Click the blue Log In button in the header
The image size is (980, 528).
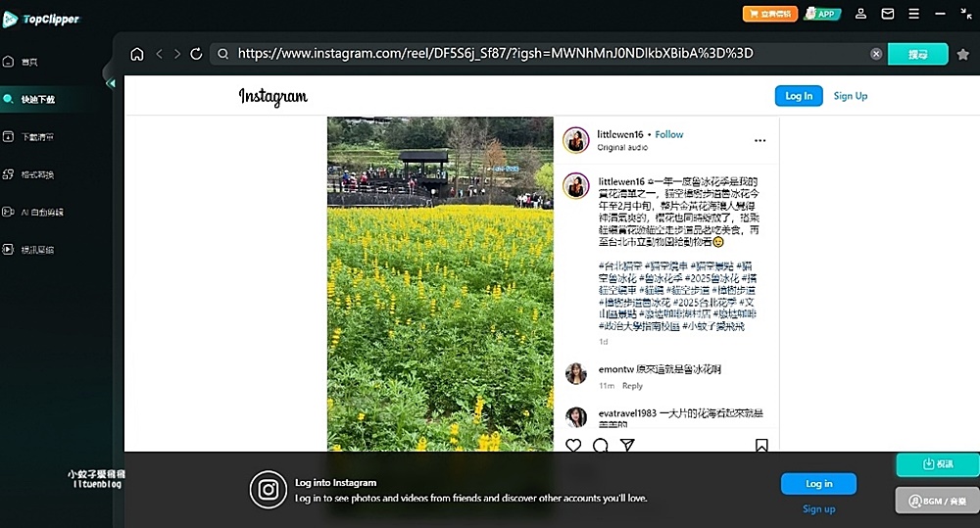coord(799,96)
